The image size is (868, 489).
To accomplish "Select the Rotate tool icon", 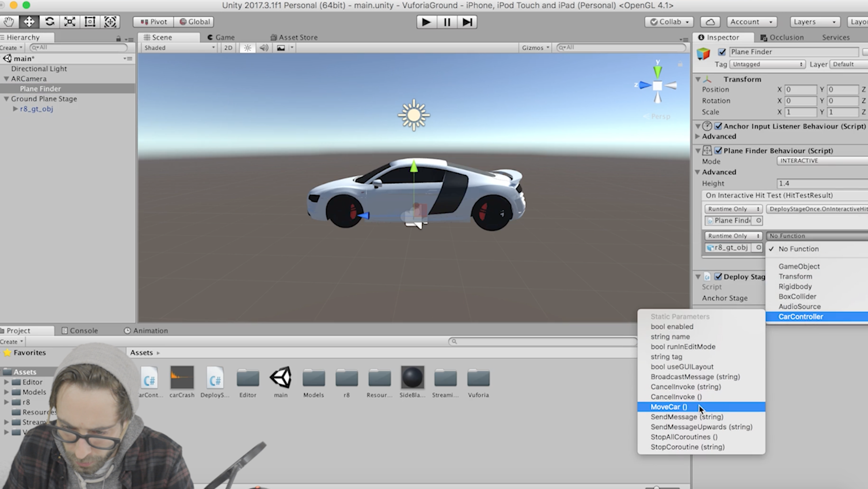I will (x=49, y=22).
